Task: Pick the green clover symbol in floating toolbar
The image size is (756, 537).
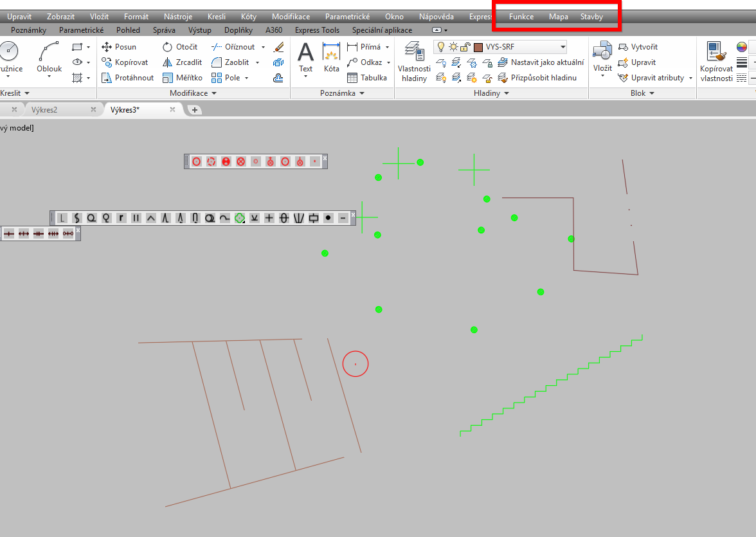Action: point(240,219)
